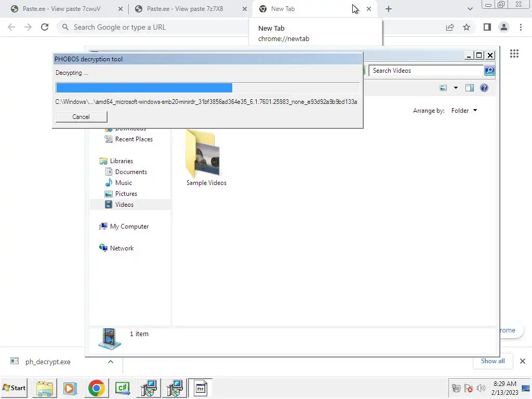Viewport: 532px width, 399px height.
Task: Close the Paste.ee 7z7X8 tab
Action: coord(245,9)
